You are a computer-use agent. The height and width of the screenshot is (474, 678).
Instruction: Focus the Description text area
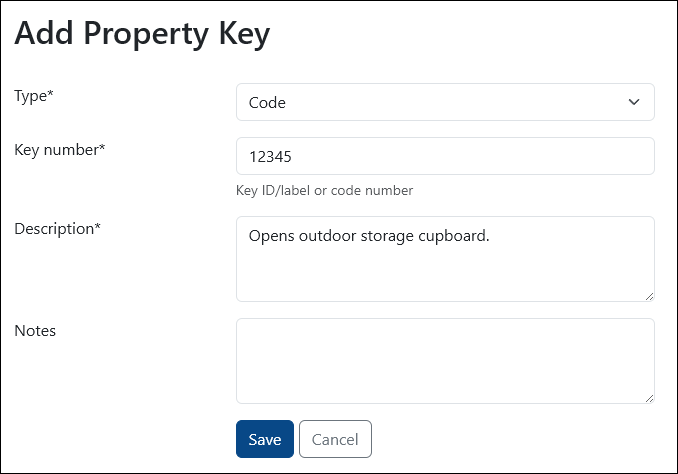click(x=445, y=259)
